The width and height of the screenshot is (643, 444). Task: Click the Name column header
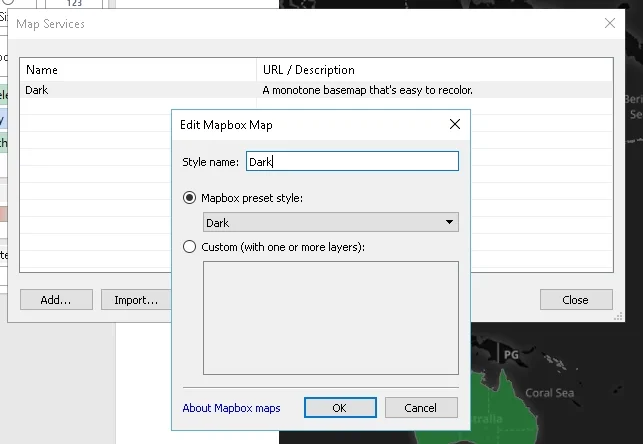138,70
